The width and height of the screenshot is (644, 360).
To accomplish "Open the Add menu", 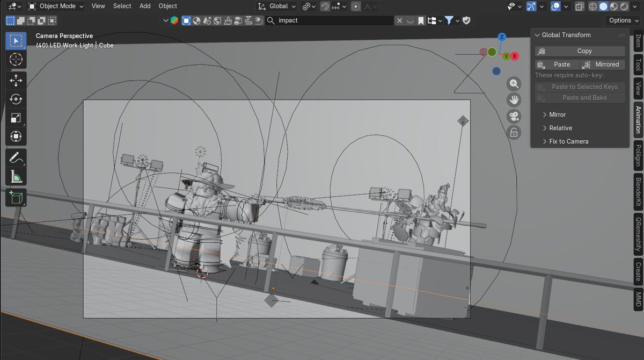I will 145,6.
